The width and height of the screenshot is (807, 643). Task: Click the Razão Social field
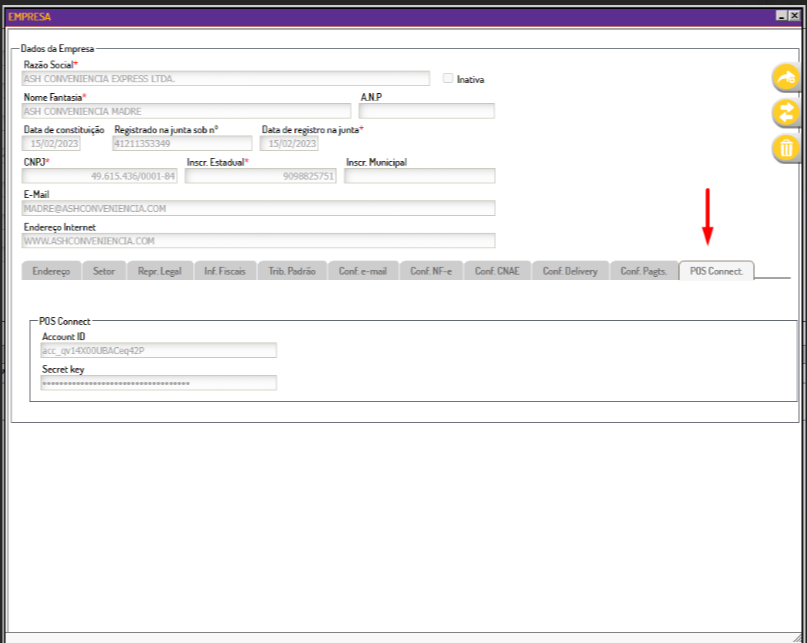225,79
